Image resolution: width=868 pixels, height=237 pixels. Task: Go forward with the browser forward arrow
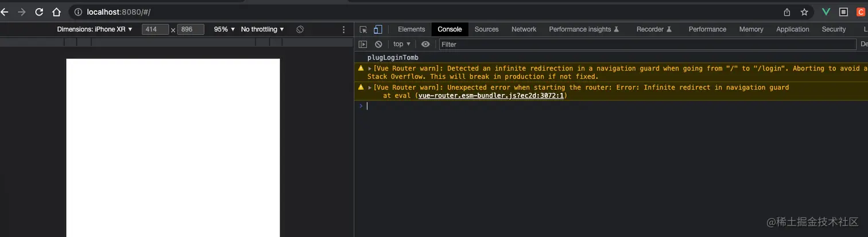22,11
